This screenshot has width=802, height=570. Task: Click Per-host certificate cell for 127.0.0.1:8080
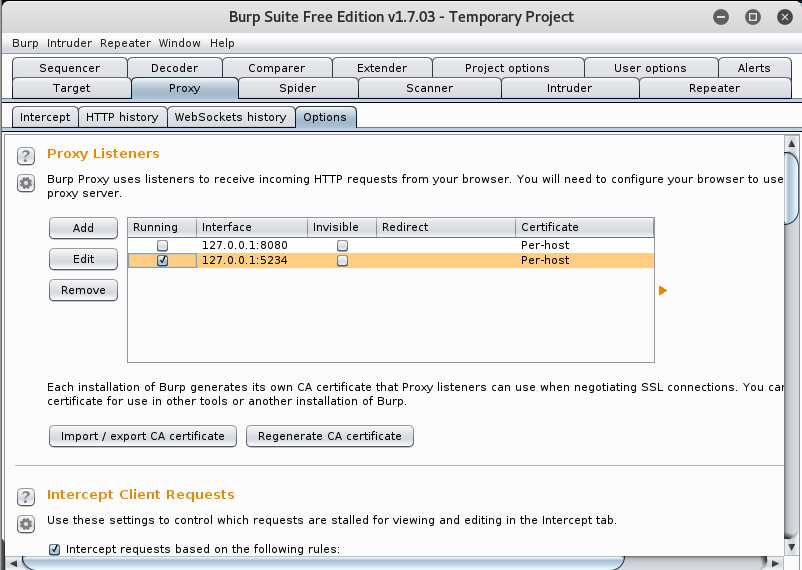point(585,245)
